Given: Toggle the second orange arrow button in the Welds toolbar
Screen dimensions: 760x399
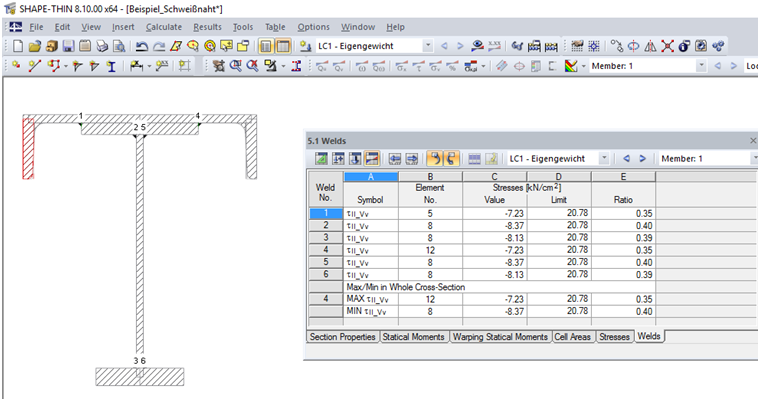Looking at the screenshot, I should coord(451,159).
